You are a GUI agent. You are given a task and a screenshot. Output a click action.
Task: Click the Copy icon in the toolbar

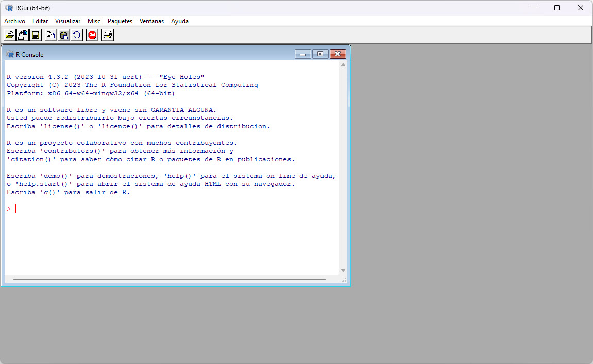click(x=50, y=35)
